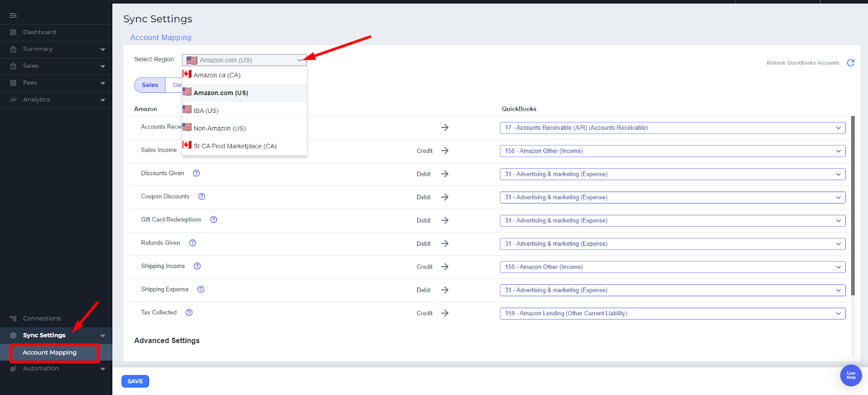Expand the Fees sidebar menu
The width and height of the screenshot is (868, 395).
click(103, 83)
